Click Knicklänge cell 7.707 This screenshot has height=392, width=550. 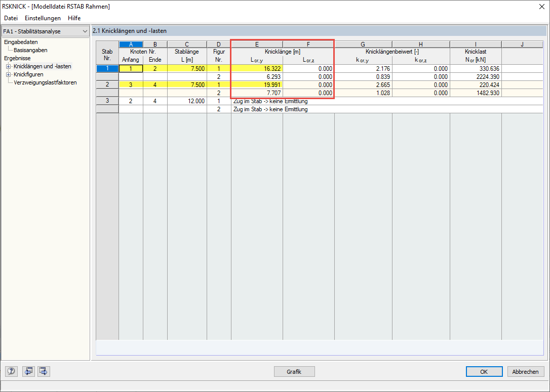click(257, 93)
